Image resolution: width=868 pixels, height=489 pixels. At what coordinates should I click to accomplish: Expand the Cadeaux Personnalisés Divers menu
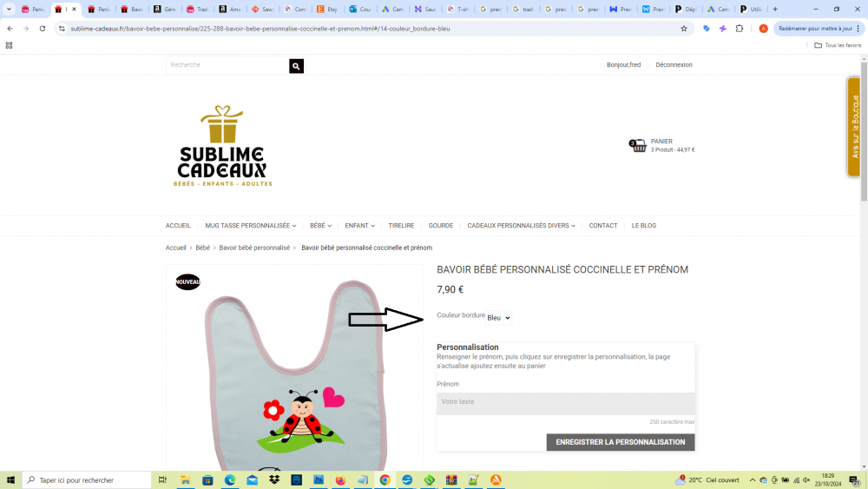(x=521, y=226)
